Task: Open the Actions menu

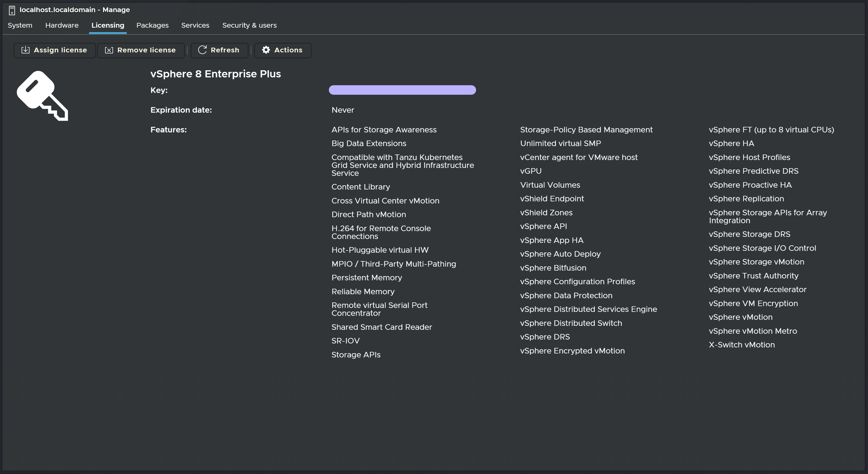Action: click(283, 50)
